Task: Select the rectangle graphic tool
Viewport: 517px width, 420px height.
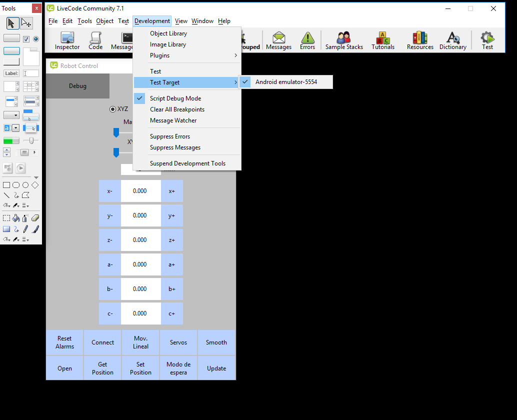Action: tap(6, 185)
